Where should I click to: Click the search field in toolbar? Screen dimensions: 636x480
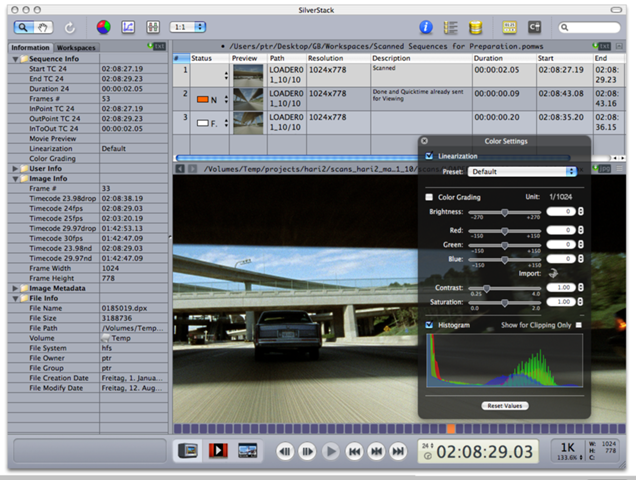click(593, 27)
